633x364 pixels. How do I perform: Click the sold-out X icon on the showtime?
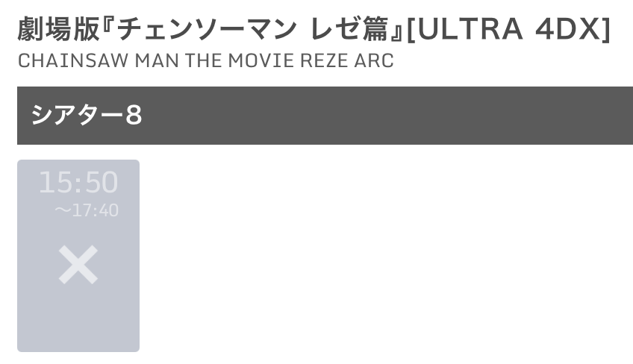(x=78, y=266)
